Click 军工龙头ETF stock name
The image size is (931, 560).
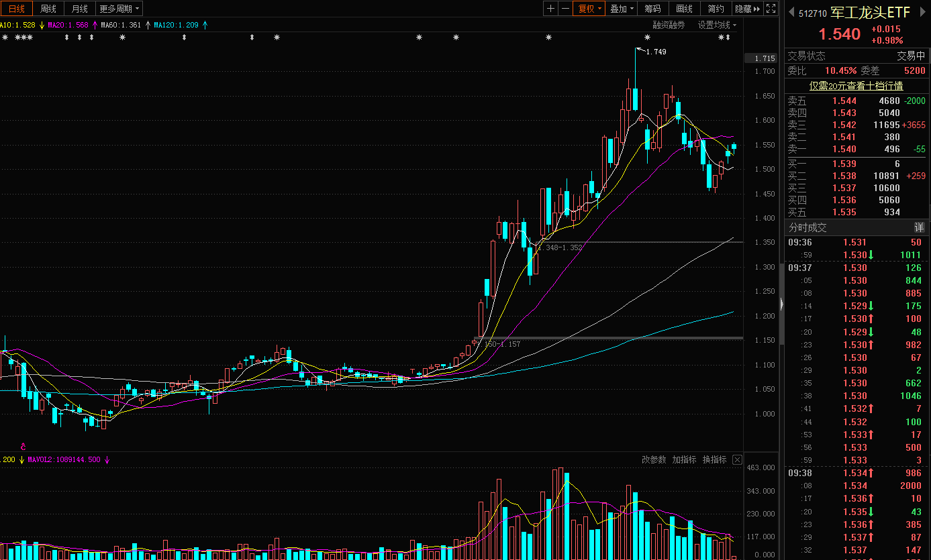[870, 13]
